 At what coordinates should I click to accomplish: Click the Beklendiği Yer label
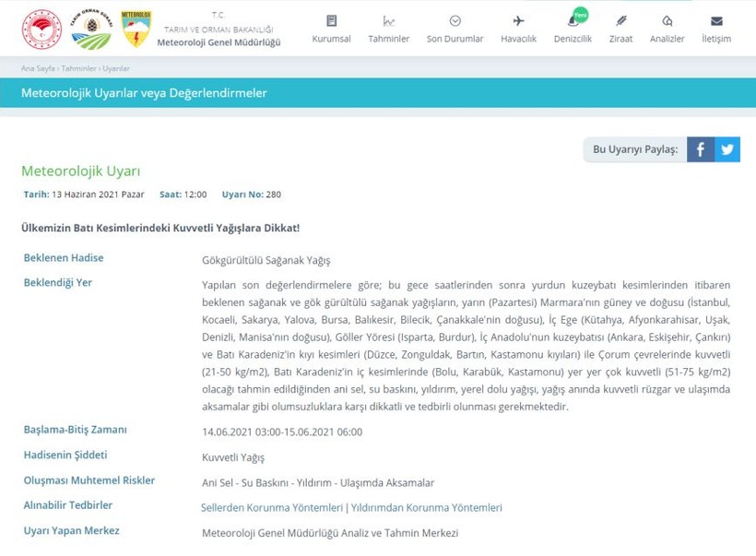[57, 282]
